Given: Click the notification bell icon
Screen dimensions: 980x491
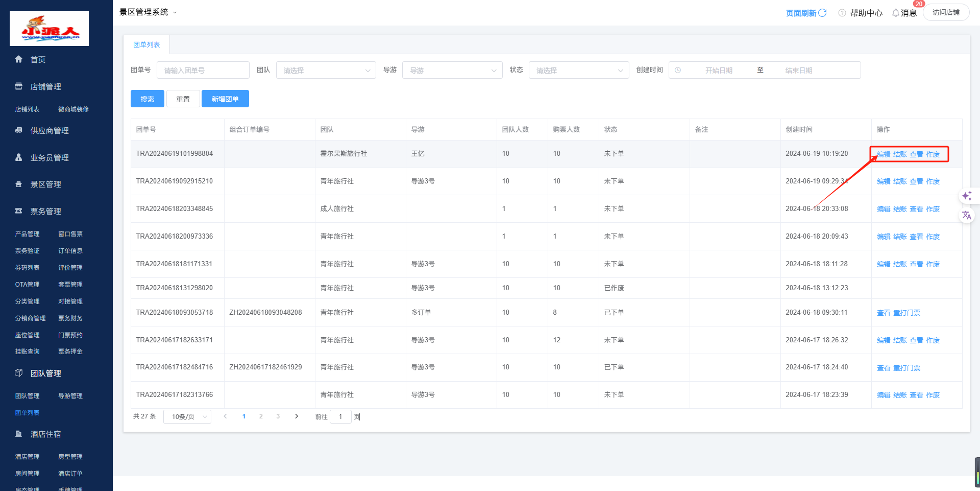Looking at the screenshot, I should [x=895, y=13].
